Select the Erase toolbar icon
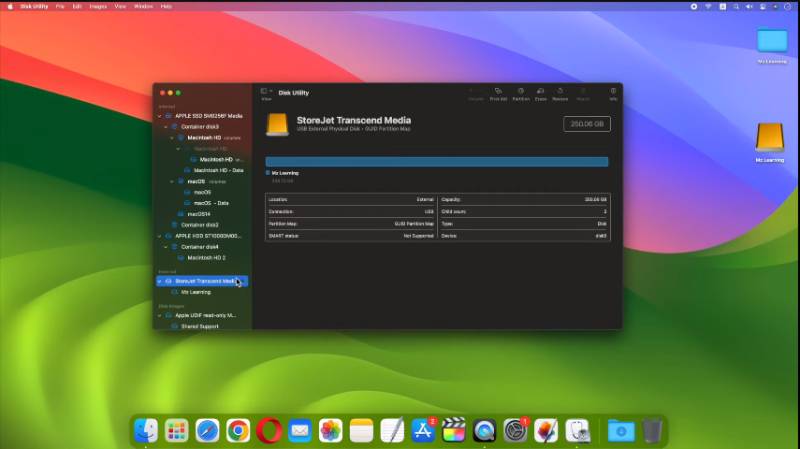Viewport: 800px width, 449px height. coord(541,92)
